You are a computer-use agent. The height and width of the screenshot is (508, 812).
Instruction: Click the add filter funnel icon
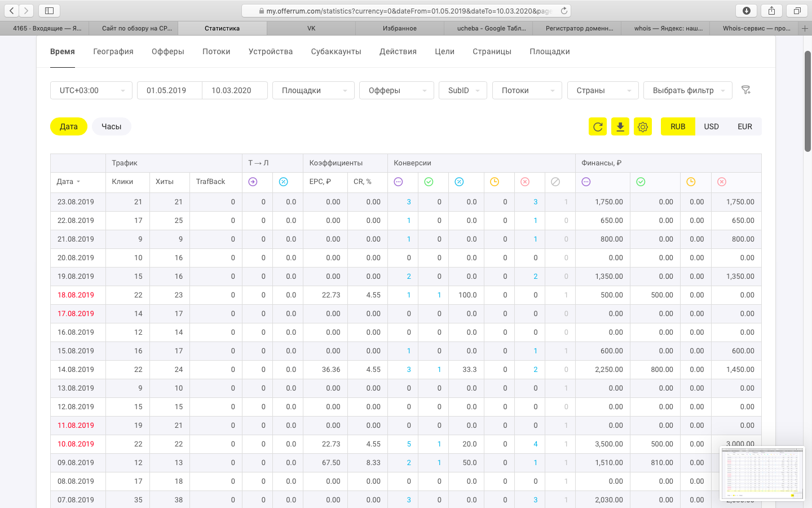(x=746, y=90)
